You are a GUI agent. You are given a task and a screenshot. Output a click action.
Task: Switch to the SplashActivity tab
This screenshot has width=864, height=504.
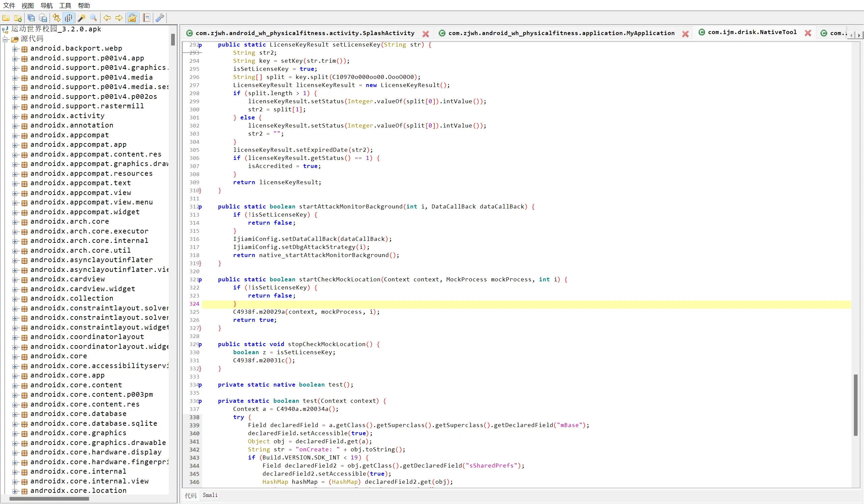tap(305, 33)
